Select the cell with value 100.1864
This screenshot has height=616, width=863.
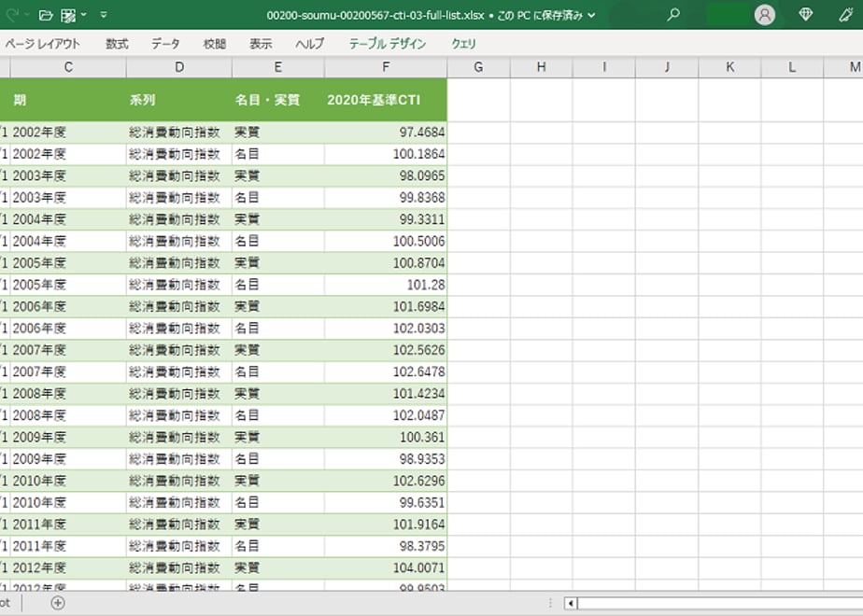click(x=386, y=154)
